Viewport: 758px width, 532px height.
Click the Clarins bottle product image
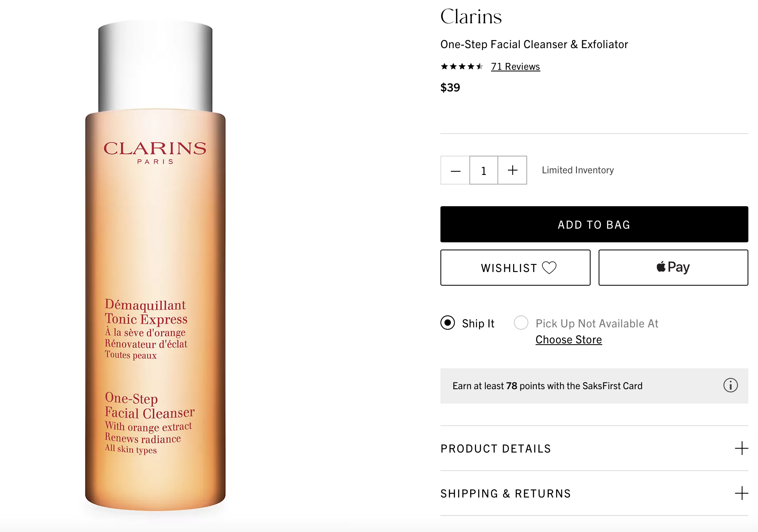[x=155, y=266]
